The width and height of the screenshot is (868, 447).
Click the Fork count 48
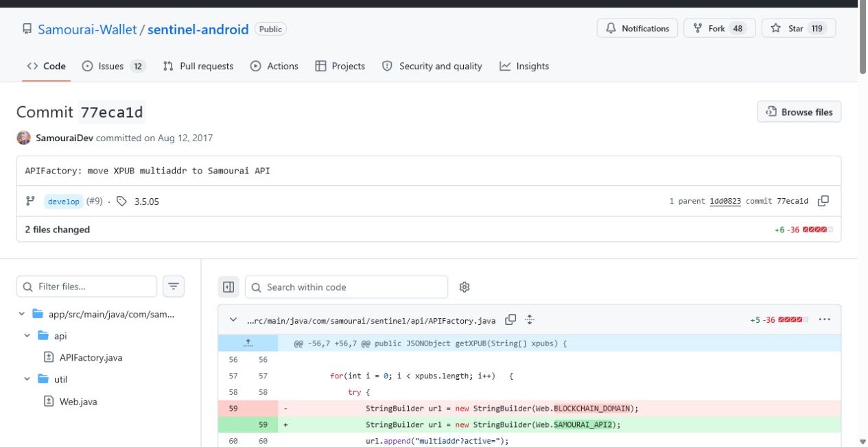tap(738, 28)
